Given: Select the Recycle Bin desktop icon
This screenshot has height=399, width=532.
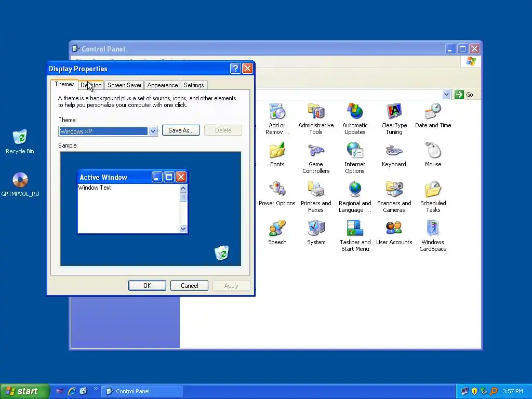Looking at the screenshot, I should tap(20, 137).
